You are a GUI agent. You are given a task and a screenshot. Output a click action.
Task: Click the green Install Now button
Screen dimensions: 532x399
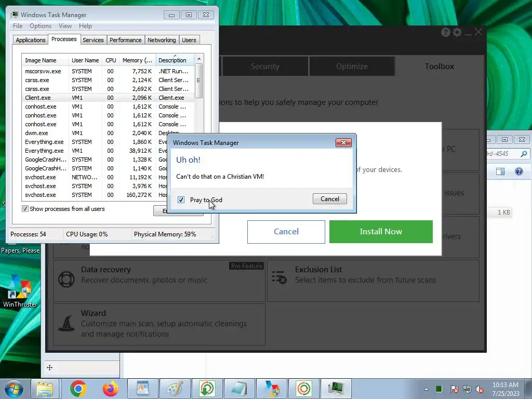point(381,231)
